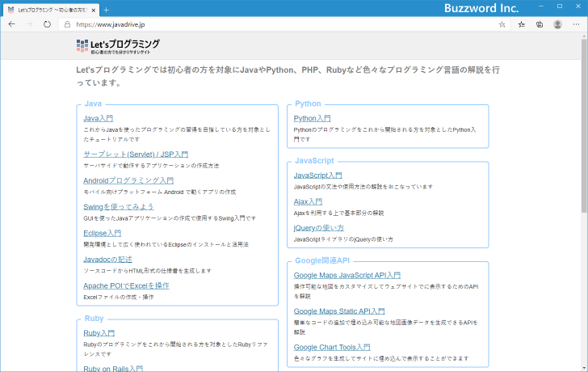Click the Google関連API section heading
This screenshot has height=372, width=588.
[322, 260]
